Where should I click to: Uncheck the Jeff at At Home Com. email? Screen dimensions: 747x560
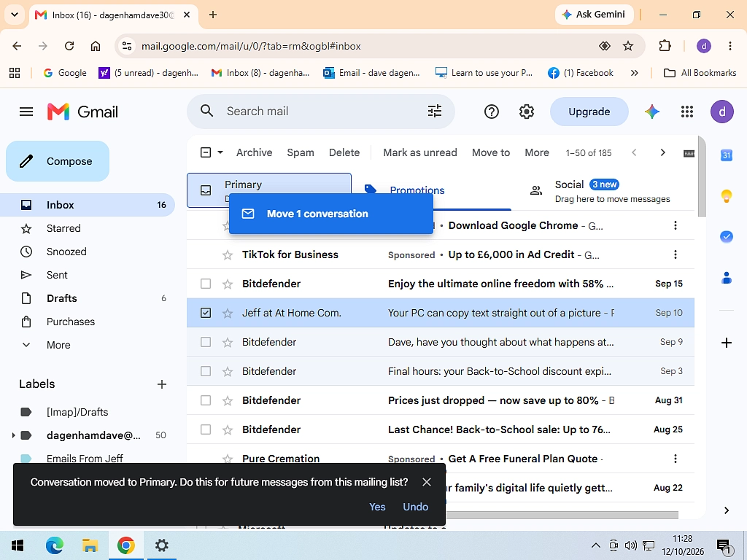click(205, 313)
